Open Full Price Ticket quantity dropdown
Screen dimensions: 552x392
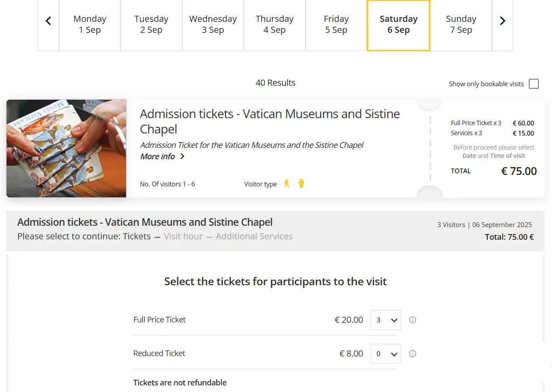tap(386, 320)
